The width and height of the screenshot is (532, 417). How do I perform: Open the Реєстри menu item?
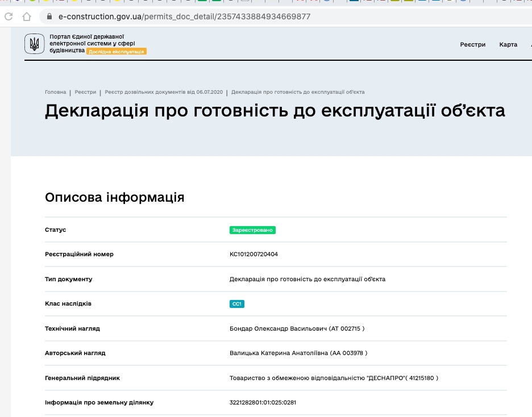(x=473, y=44)
